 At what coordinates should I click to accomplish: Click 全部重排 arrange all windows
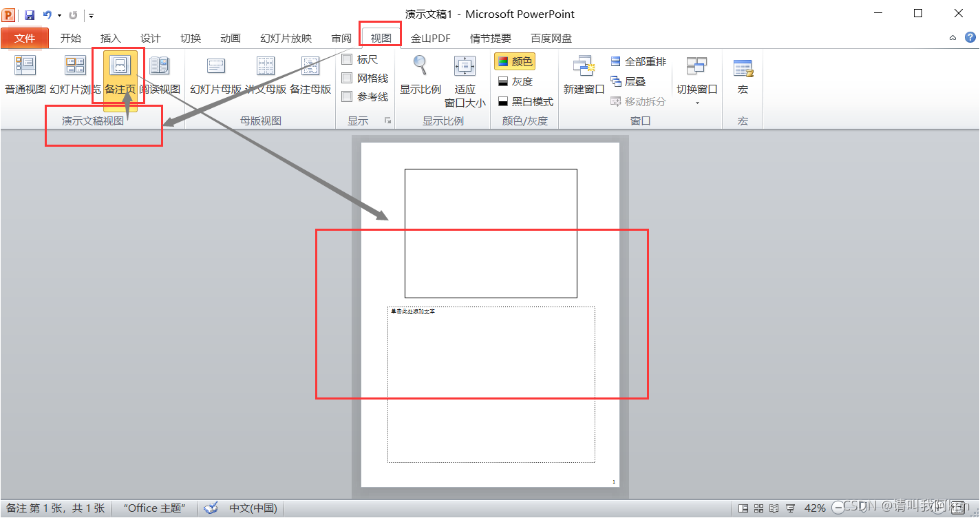pyautogui.click(x=639, y=62)
